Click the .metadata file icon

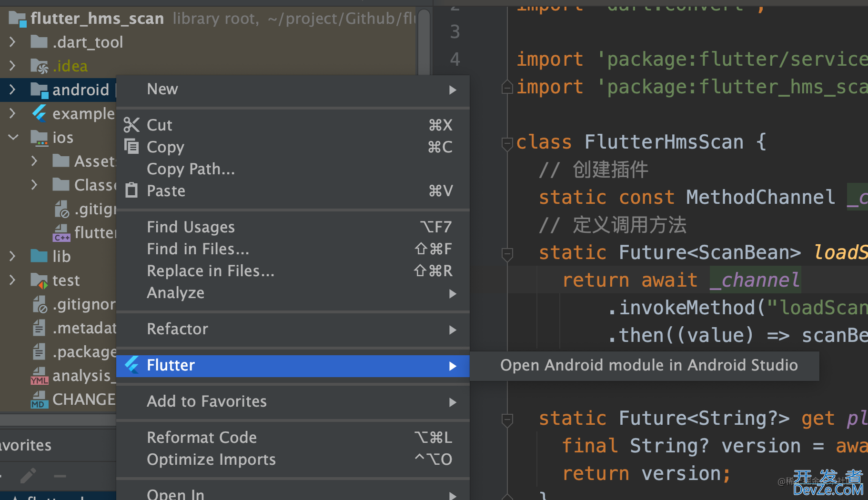39,328
